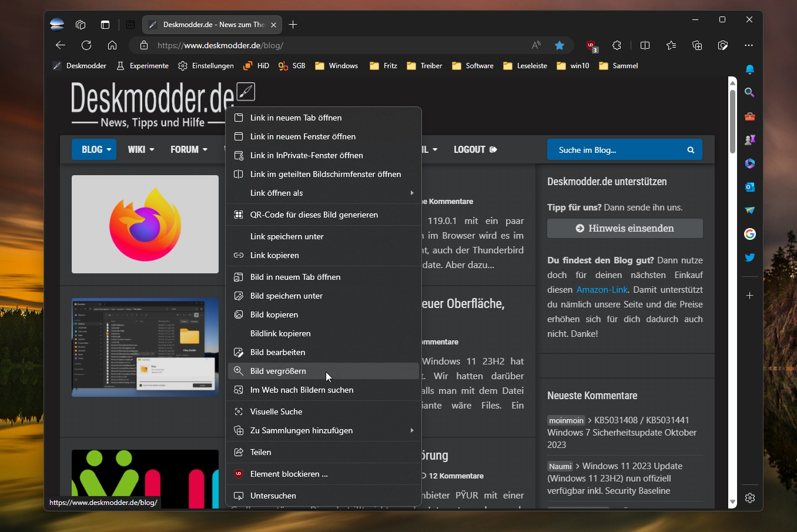Expand the BLOG navigation dropdown
The width and height of the screenshot is (797, 532).
coord(94,149)
